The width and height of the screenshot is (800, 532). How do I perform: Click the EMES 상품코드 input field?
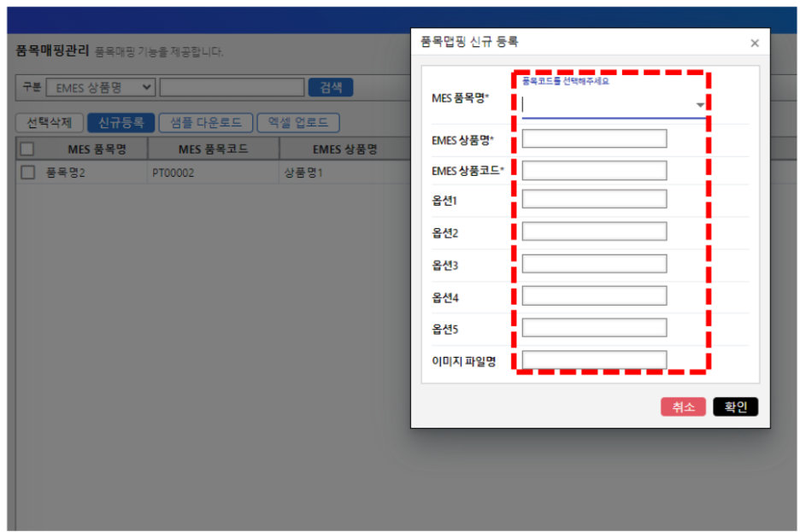[x=594, y=170]
